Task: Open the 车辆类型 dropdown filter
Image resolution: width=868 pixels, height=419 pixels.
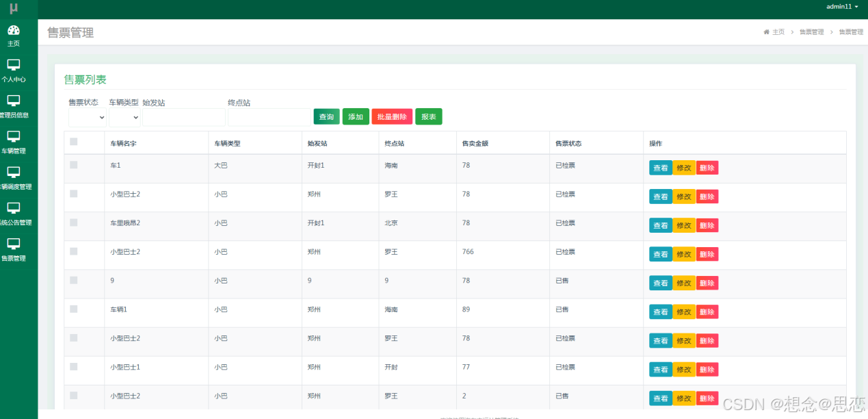Action: (124, 118)
